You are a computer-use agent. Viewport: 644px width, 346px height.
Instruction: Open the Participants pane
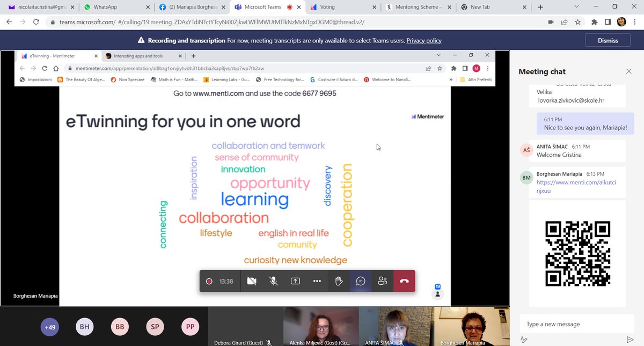click(382, 280)
